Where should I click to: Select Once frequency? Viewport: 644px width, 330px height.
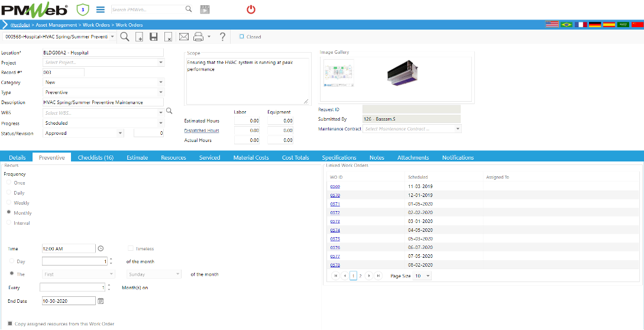click(x=9, y=183)
